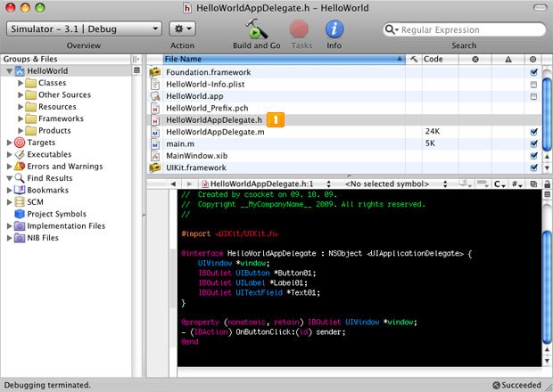Sort by the warnings triangle column header

(x=508, y=59)
